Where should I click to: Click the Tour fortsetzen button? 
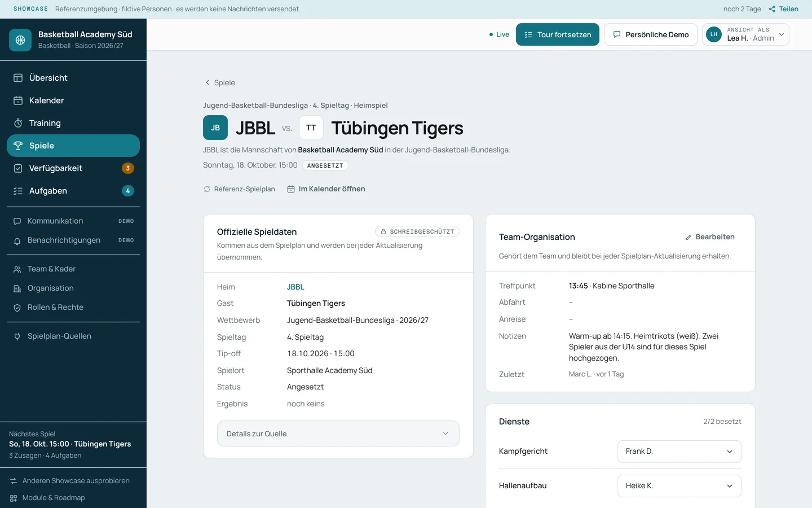tap(558, 34)
